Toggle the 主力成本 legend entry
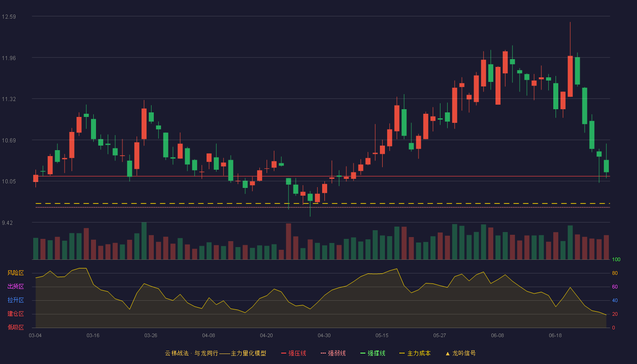The height and width of the screenshot is (364, 637). click(415, 353)
